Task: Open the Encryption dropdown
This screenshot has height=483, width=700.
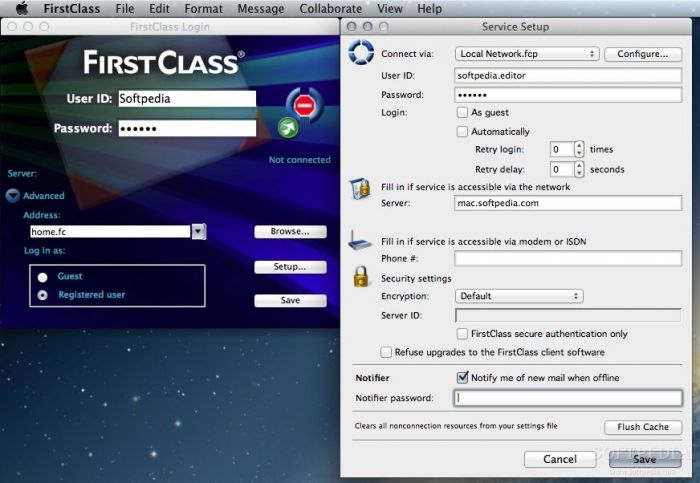Action: (519, 296)
